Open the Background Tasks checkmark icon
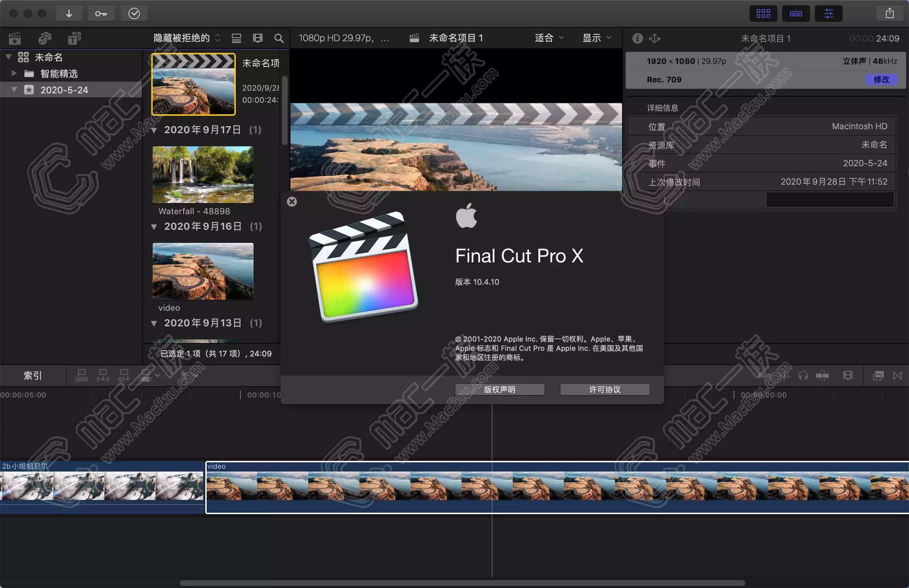 [134, 14]
